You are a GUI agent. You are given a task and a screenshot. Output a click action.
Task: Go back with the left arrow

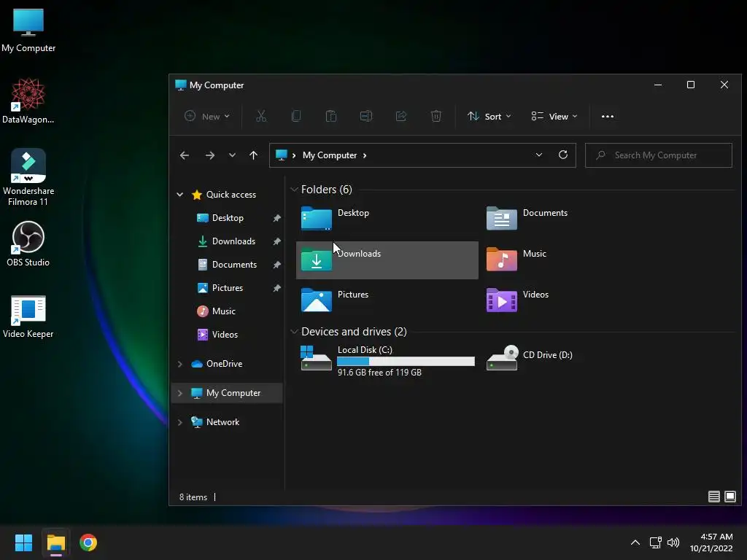tap(185, 155)
